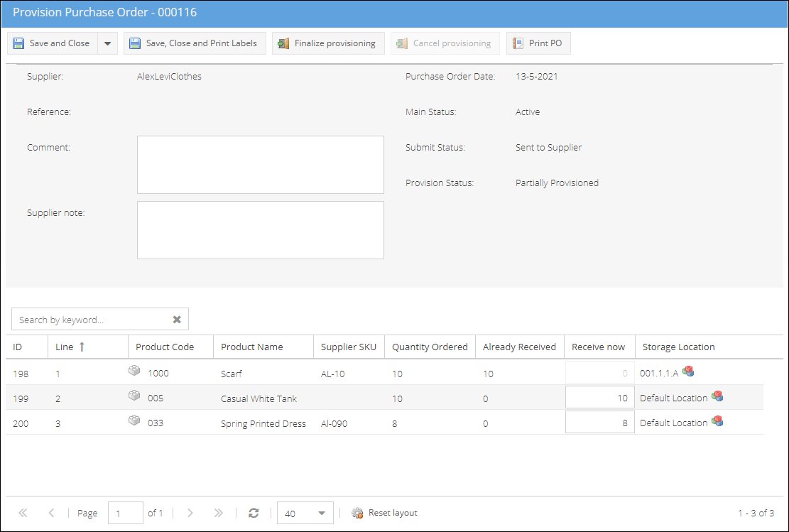Click the Cancel provisioning button
The height and width of the screenshot is (532, 789).
pos(445,43)
